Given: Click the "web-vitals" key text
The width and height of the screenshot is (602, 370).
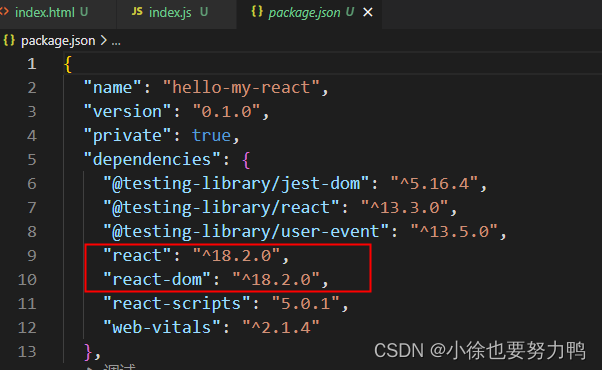Looking at the screenshot, I should [162, 327].
